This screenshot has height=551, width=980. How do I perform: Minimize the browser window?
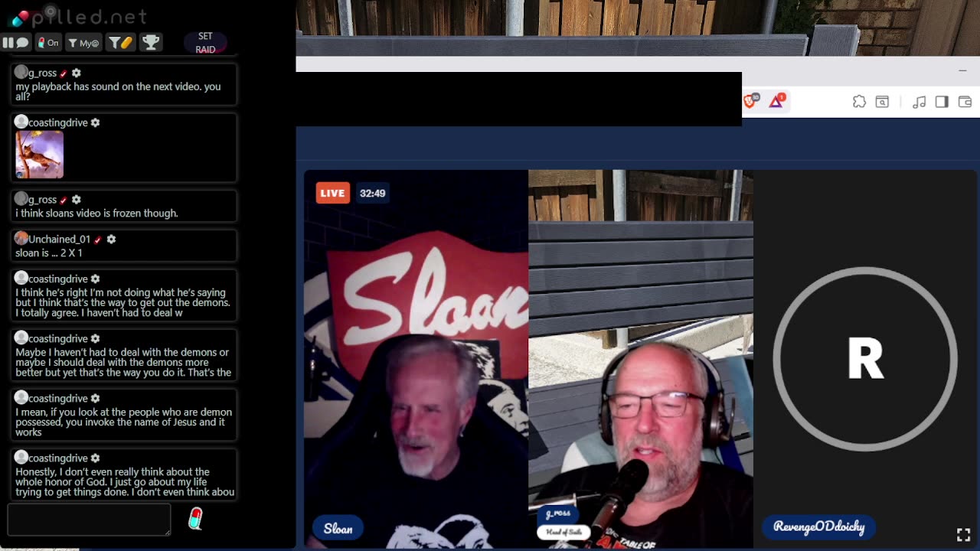(962, 70)
